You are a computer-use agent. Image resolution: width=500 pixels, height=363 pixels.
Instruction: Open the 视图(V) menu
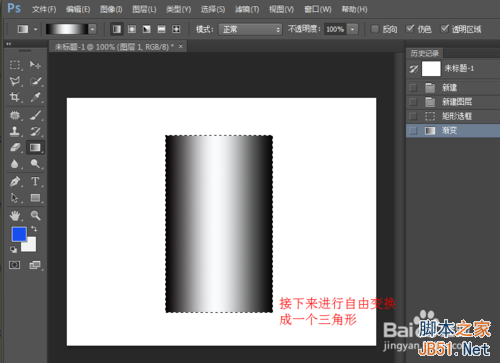pyautogui.click(x=281, y=9)
